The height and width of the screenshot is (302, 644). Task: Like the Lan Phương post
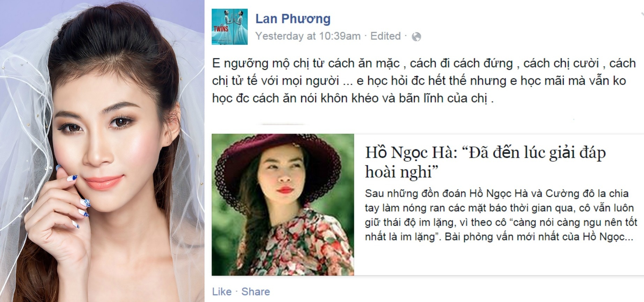(222, 292)
